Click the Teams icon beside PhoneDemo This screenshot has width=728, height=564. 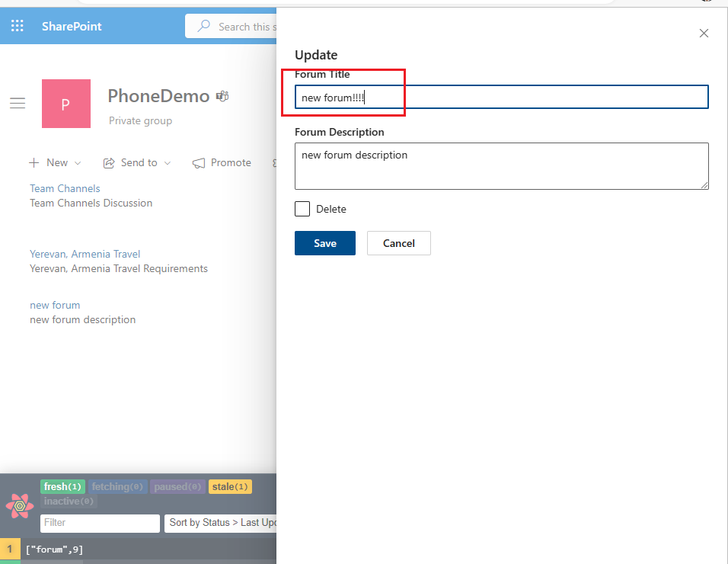[222, 96]
